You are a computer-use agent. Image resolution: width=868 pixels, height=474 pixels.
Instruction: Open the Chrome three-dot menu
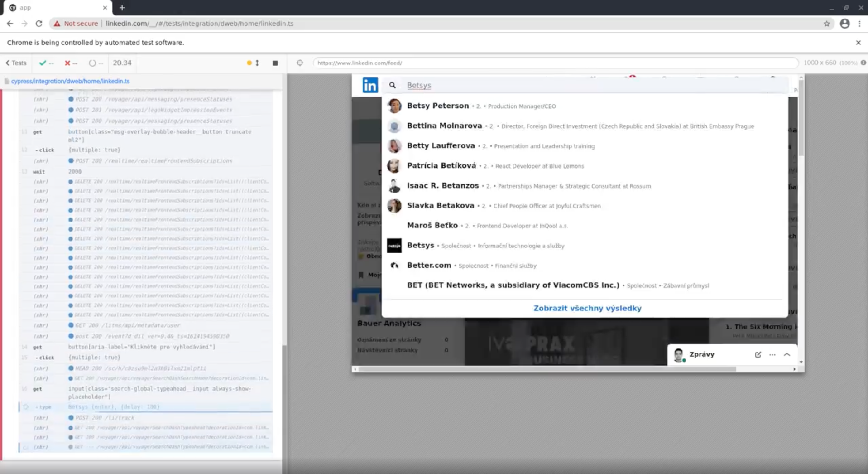859,24
